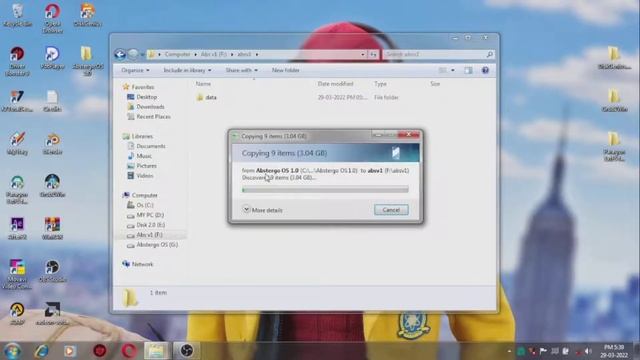640x360 pixels.
Task: Open Blender desktop shortcut
Action: [x=52, y=144]
